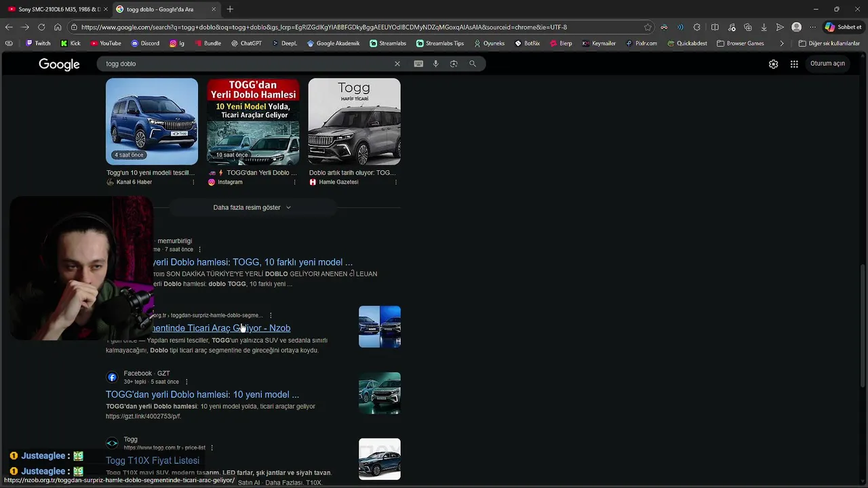Open the blue Togg van image from Kanal 6
Image resolution: width=868 pixels, height=488 pixels.
tap(152, 121)
